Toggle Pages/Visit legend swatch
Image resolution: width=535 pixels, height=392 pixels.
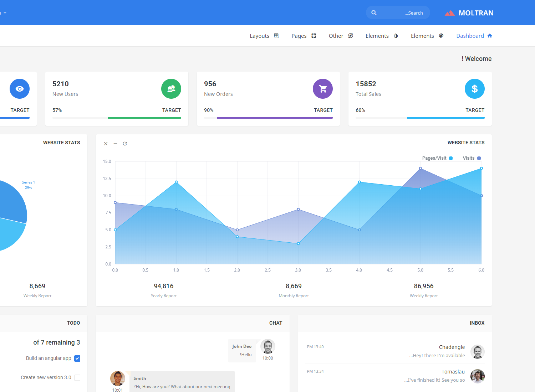tap(451, 158)
